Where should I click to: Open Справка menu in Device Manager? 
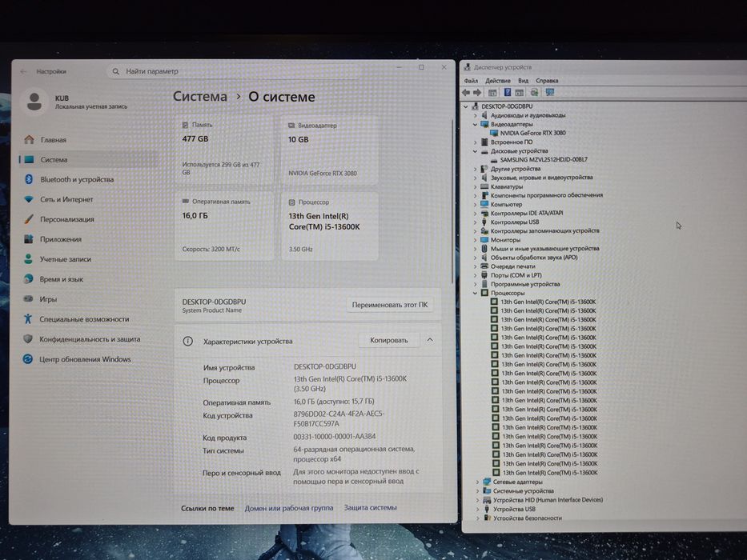pyautogui.click(x=547, y=81)
